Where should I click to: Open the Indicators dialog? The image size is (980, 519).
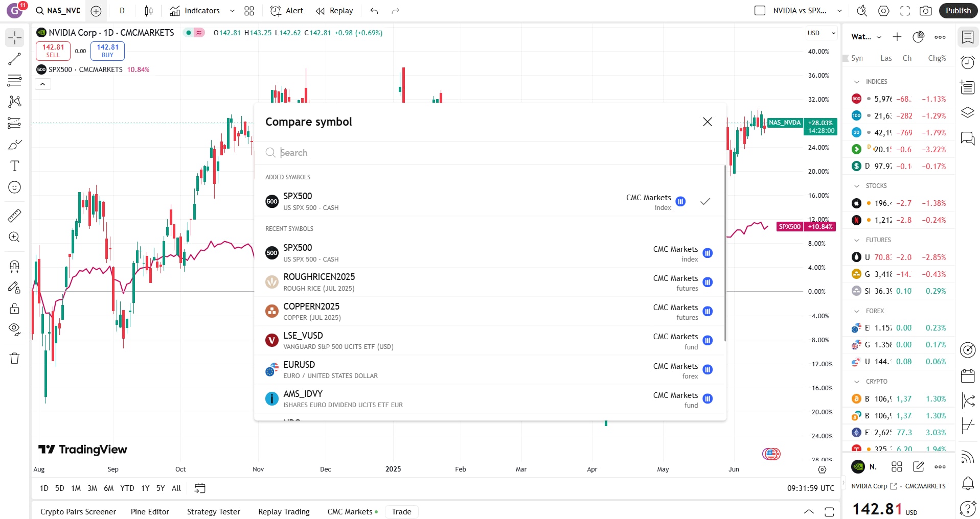tap(195, 11)
